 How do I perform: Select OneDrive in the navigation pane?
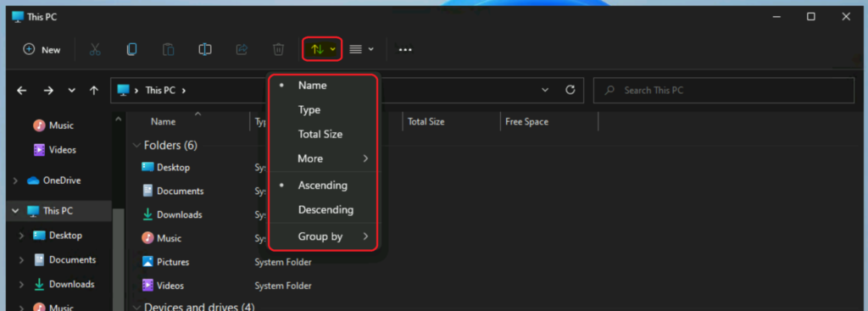(x=54, y=180)
